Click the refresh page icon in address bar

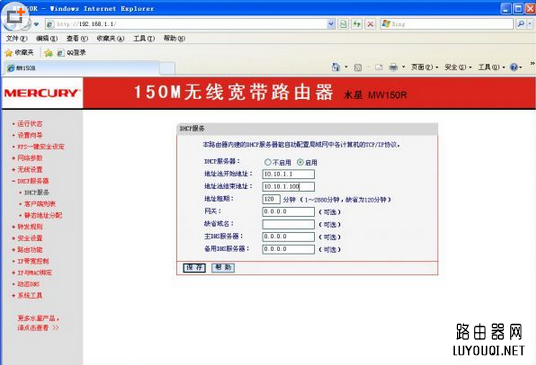pos(357,24)
